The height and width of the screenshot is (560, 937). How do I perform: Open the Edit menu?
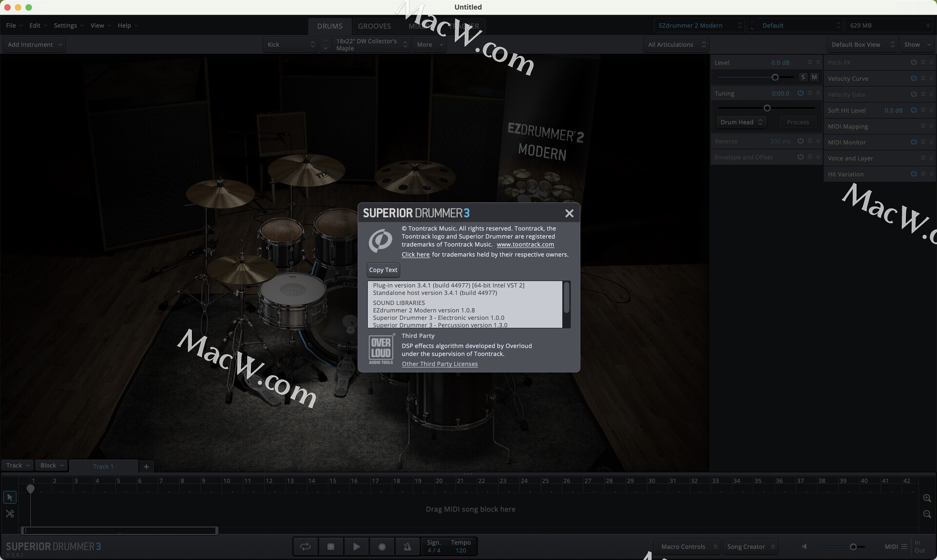(38, 25)
